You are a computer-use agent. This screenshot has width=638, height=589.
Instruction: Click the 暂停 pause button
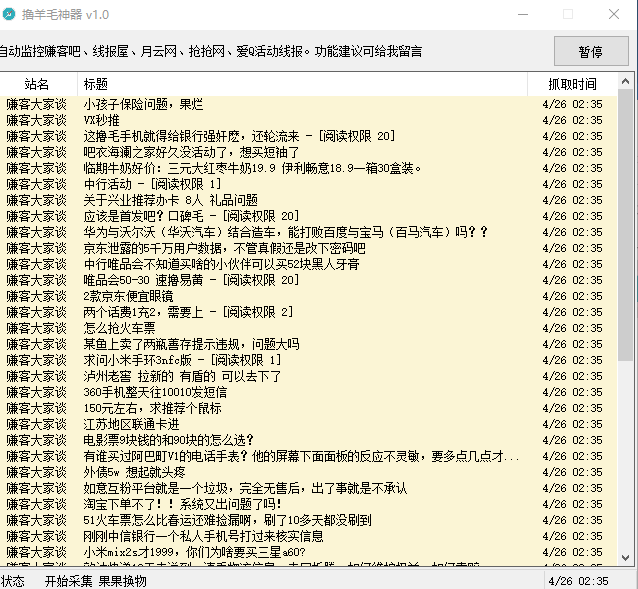coord(591,51)
